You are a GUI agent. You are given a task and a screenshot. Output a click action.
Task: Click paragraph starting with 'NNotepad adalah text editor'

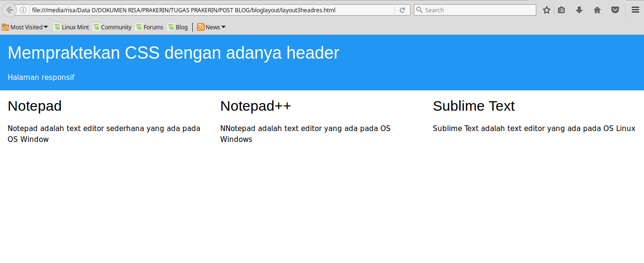305,134
